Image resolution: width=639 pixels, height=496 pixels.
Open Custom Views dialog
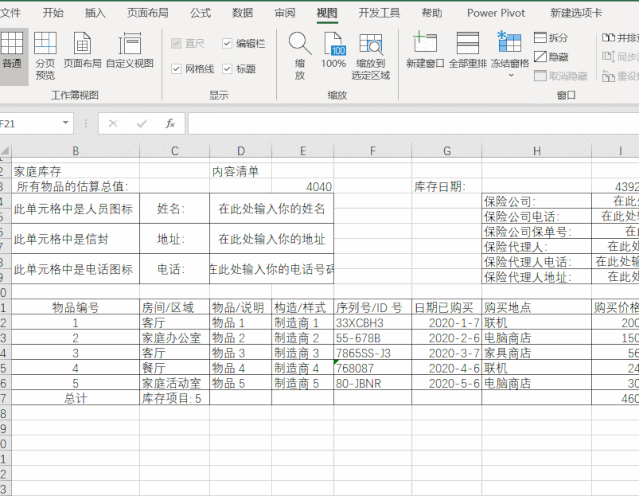(130, 53)
